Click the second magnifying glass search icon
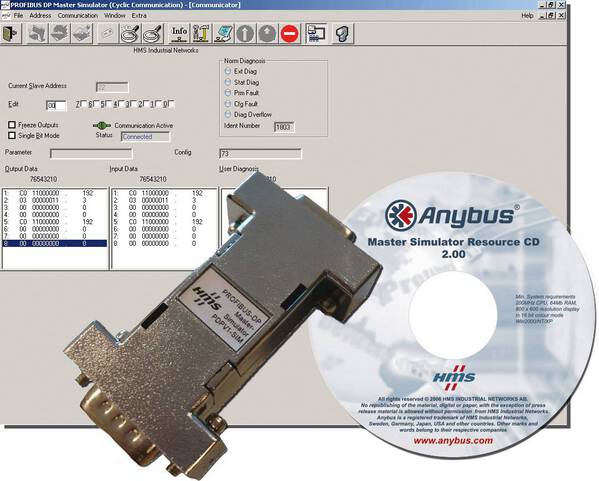Screen dimensions: 599x481 (x=152, y=34)
